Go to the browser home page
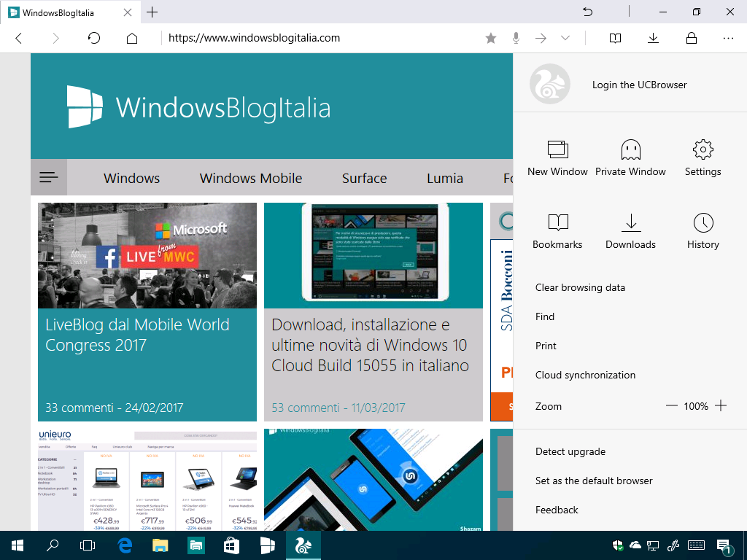 coord(132,38)
